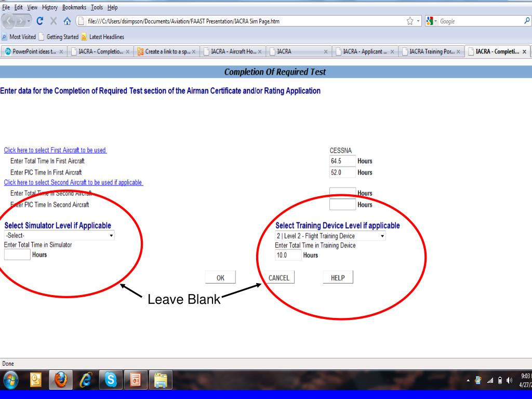Reload the page with the refresh icon
The width and height of the screenshot is (532, 399).
coord(39,21)
